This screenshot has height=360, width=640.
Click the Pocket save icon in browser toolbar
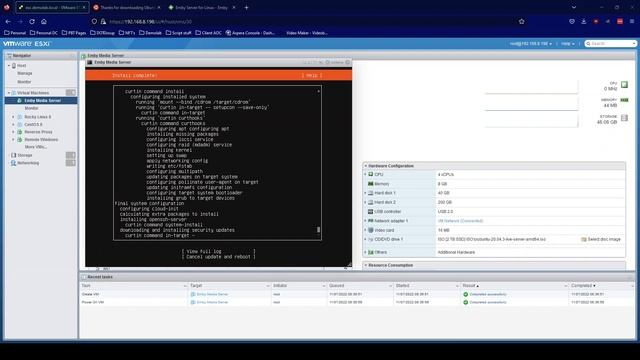pos(572,22)
